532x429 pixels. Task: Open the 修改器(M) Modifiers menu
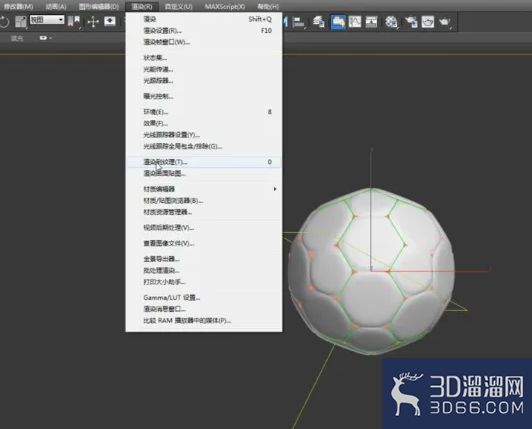[x=18, y=6]
